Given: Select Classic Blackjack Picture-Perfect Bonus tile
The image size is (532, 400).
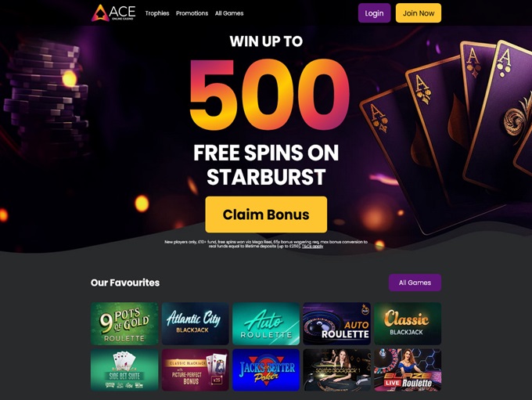Looking at the screenshot, I should [x=195, y=369].
